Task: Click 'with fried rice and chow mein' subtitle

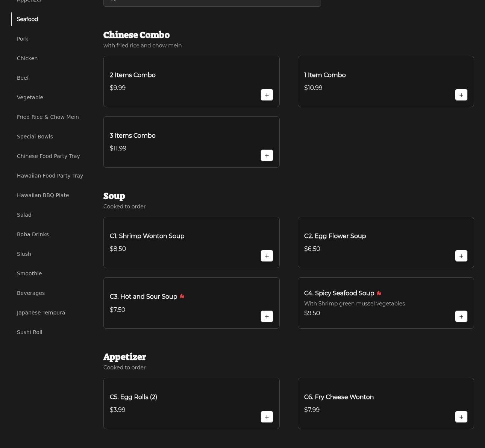Action: pyautogui.click(x=142, y=46)
